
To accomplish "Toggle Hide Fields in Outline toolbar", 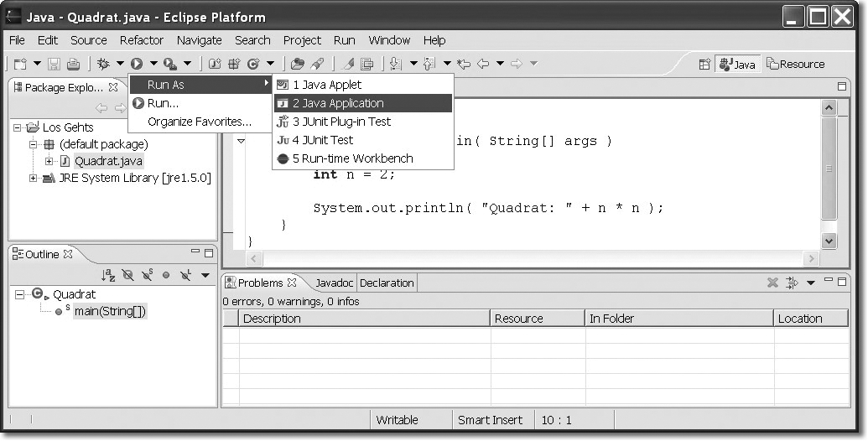I will [x=127, y=275].
